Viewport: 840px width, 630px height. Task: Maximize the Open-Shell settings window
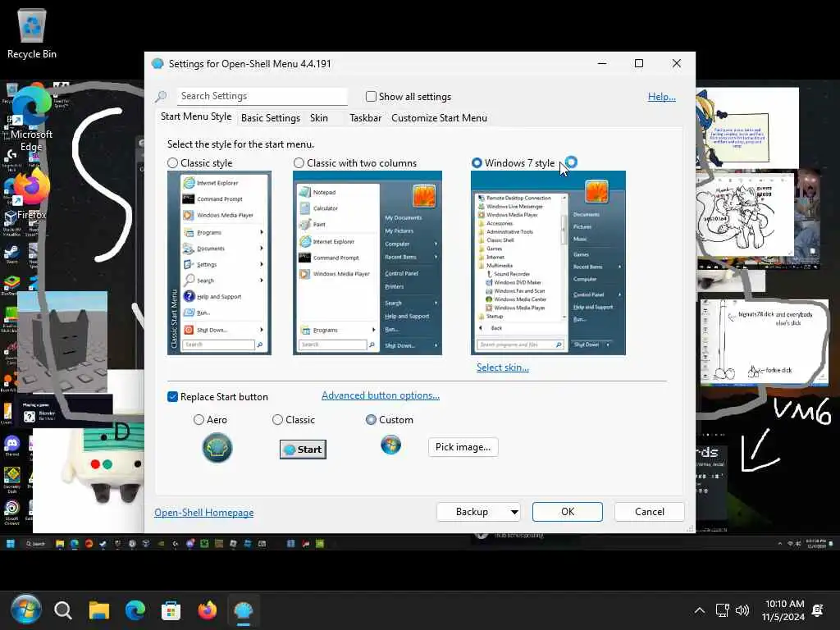point(639,64)
